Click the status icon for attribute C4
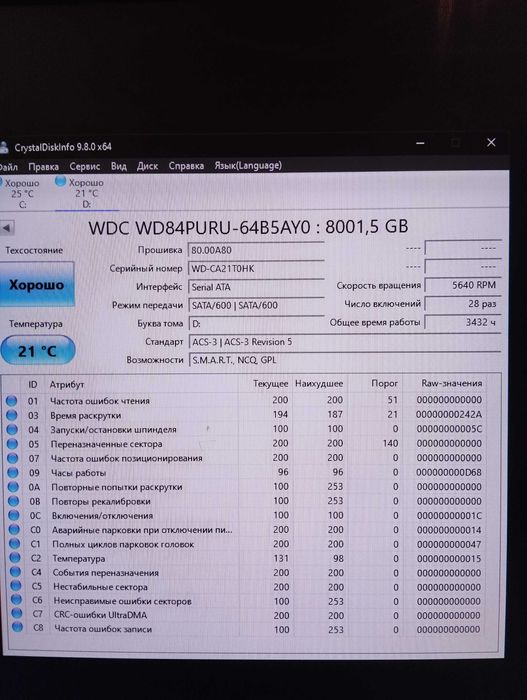 point(16,572)
